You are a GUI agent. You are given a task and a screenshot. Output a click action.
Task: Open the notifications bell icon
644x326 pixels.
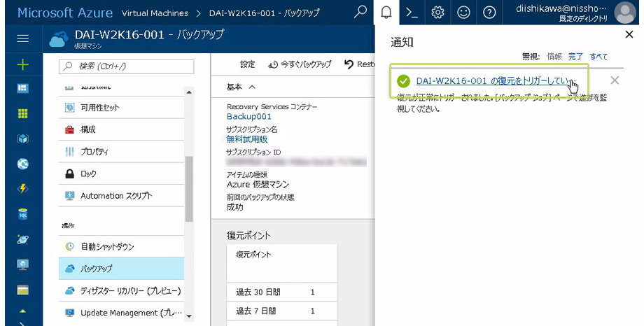point(386,13)
